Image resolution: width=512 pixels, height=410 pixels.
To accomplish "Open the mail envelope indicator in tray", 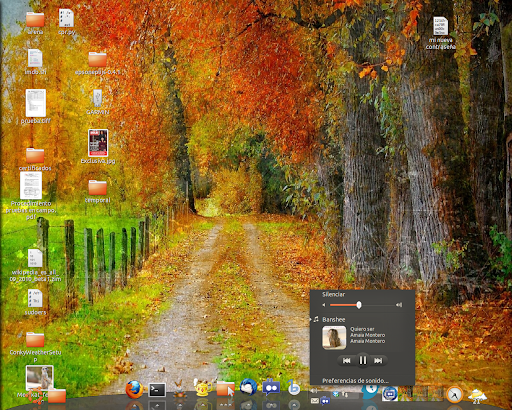I will (314, 401).
